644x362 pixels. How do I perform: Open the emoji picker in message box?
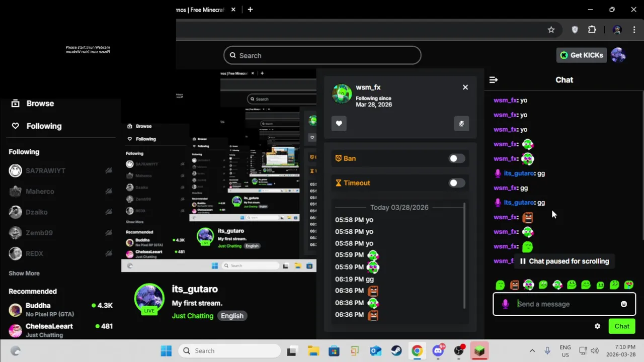[624, 304]
